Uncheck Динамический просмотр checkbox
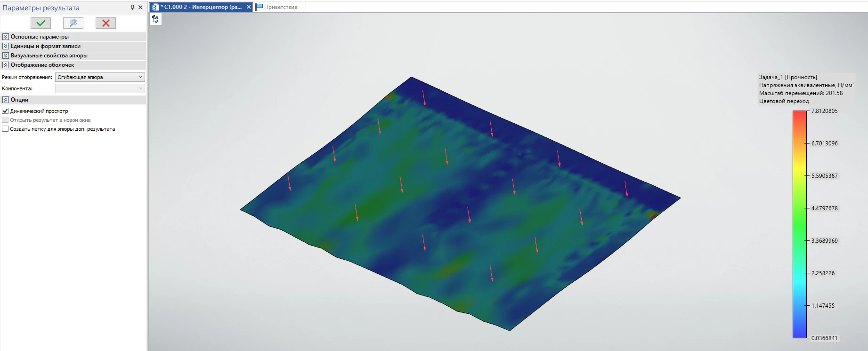This screenshot has height=351, width=868. pos(5,111)
